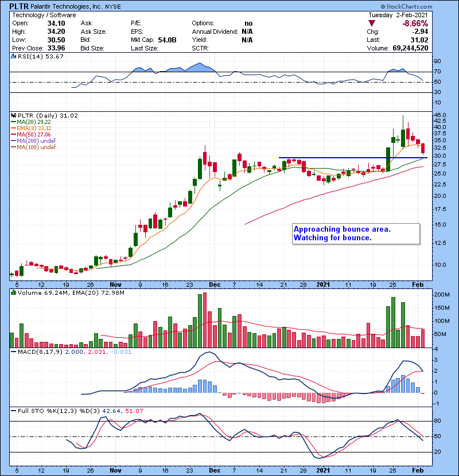Select the Open value 34.10
The image size is (459, 476).
point(56,24)
